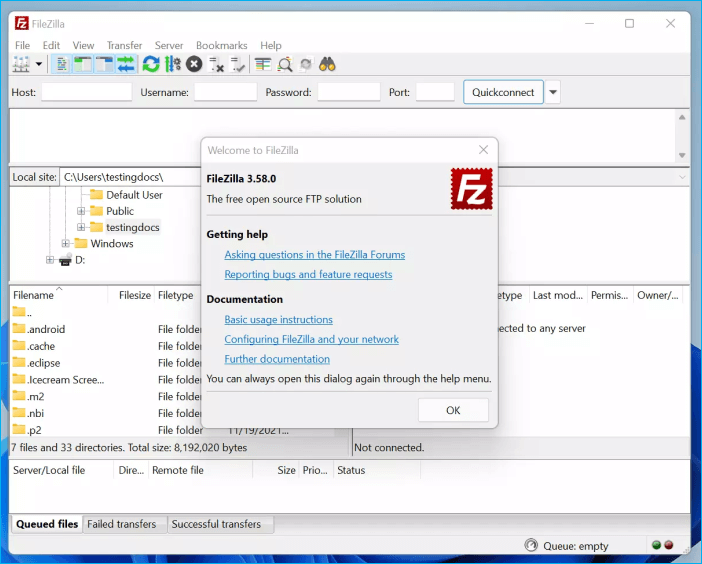Open Reporting bugs and feature requests link
Screen dimensions: 702x564
tap(308, 274)
